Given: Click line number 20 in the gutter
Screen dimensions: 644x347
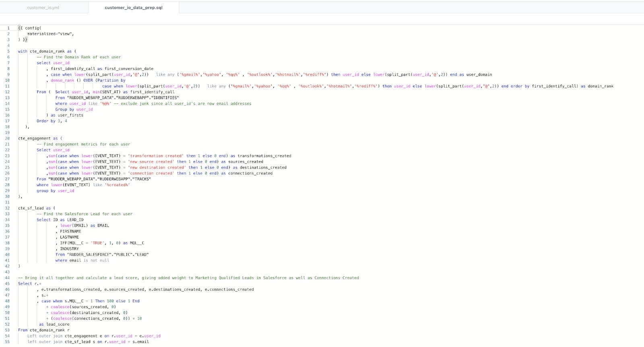Looking at the screenshot, I should pyautogui.click(x=7, y=138).
